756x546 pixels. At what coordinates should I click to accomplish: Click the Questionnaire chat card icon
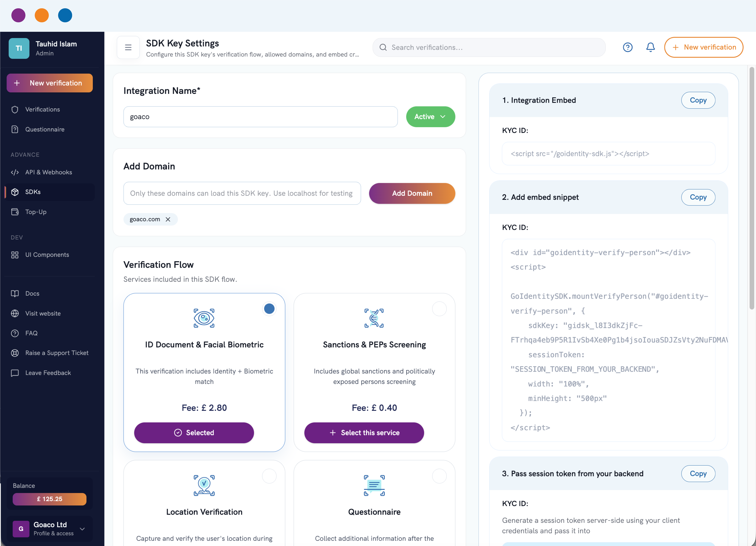pos(374,485)
